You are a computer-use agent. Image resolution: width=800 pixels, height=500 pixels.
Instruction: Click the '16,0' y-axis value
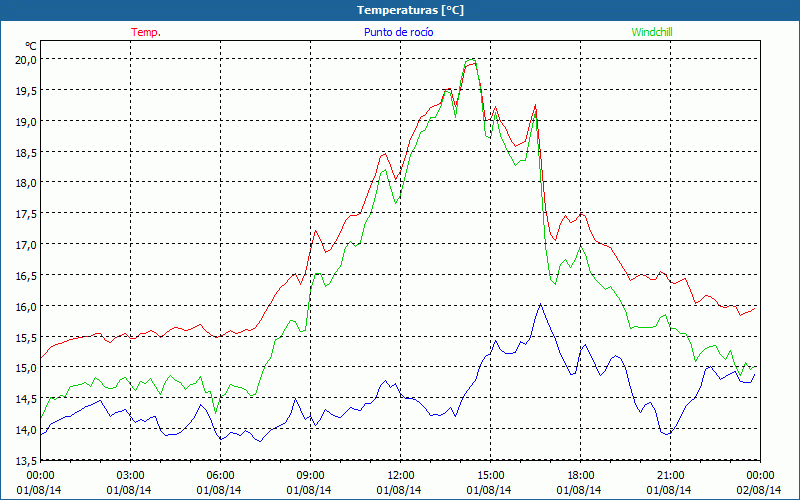point(27,306)
